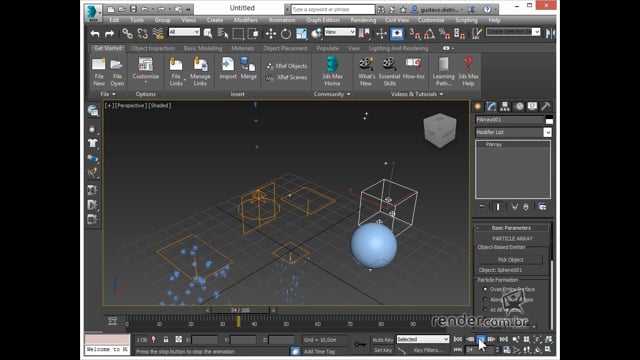Open the Hierarchy command panel tab
Screen dimensions: 640x360
[x=505, y=107]
